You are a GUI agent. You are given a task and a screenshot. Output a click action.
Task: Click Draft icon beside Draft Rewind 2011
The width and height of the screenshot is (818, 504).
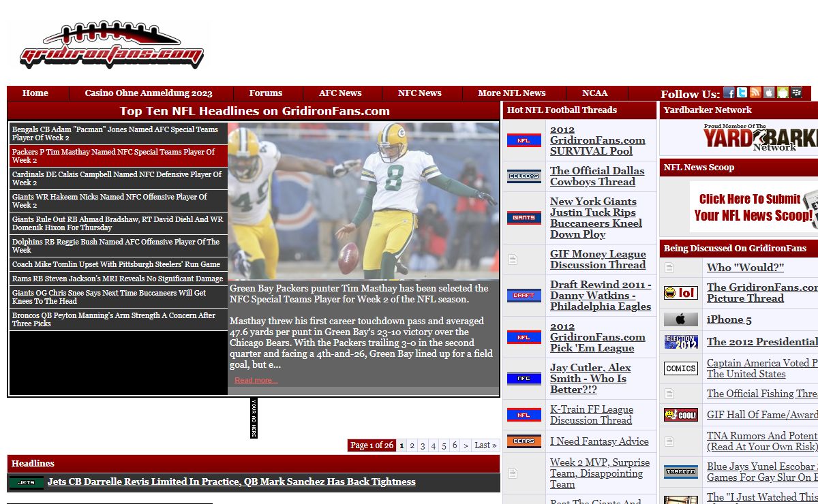tap(524, 296)
